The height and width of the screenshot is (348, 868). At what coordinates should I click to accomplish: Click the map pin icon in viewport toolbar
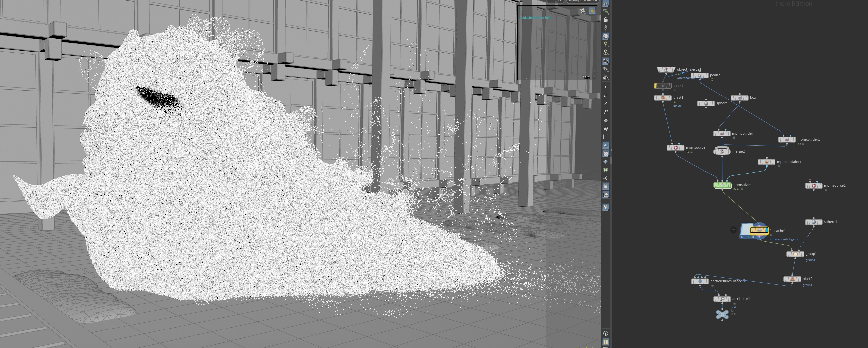[606, 207]
